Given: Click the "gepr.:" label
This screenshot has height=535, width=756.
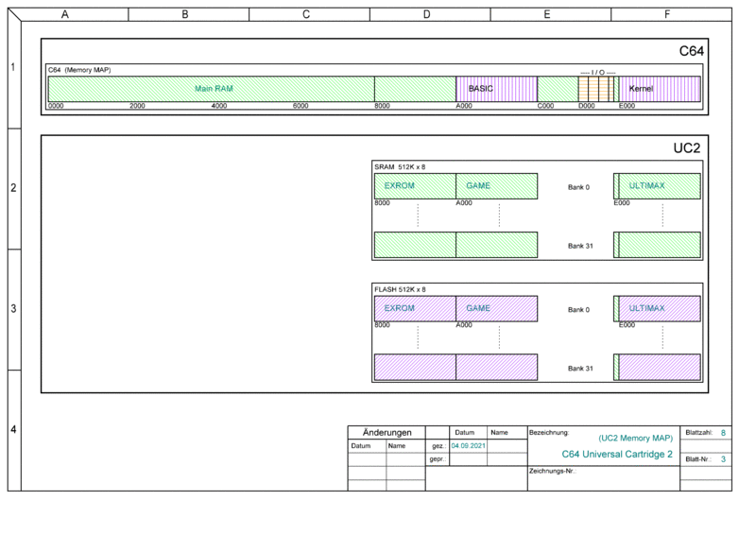Looking at the screenshot, I should 438,459.
